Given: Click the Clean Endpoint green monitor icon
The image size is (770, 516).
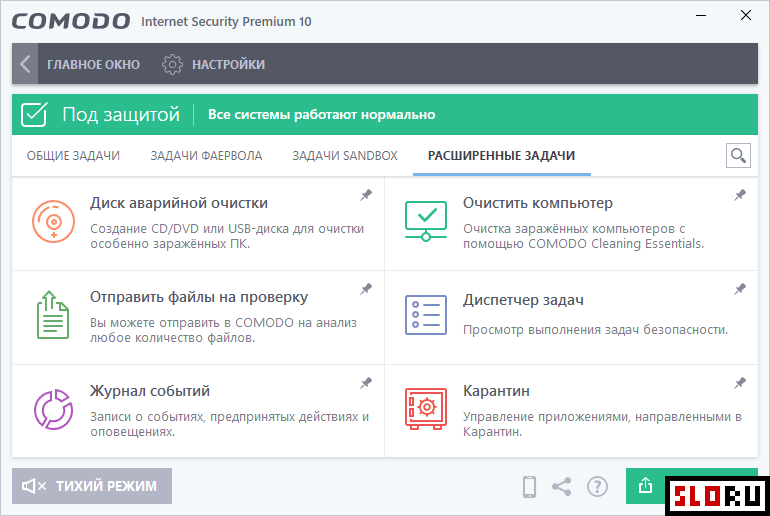Looking at the screenshot, I should click(x=426, y=221).
